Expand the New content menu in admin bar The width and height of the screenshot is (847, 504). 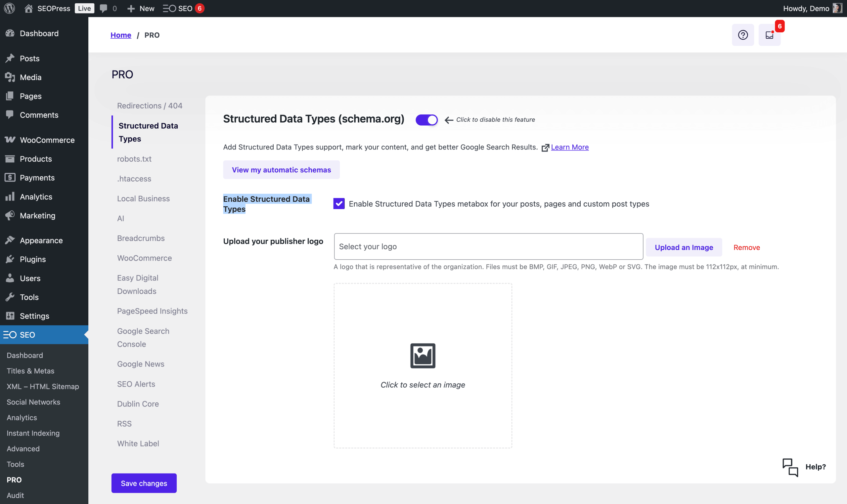coord(141,8)
